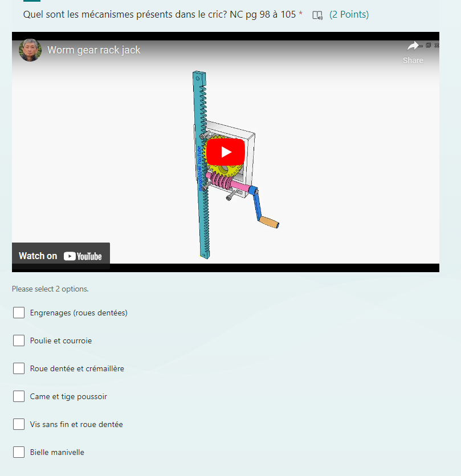Check the "Engrenages (roues dentées)" box
This screenshot has width=461, height=476.
coord(19,313)
